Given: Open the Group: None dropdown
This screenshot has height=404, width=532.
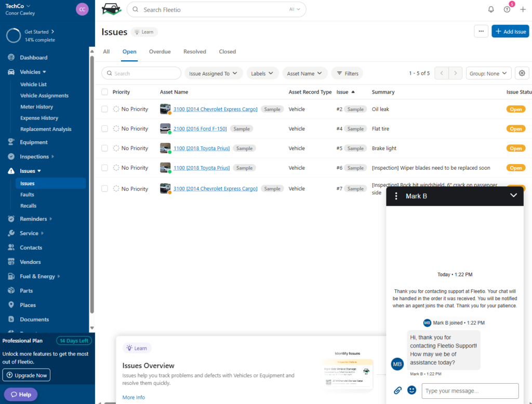Looking at the screenshot, I should coord(488,73).
